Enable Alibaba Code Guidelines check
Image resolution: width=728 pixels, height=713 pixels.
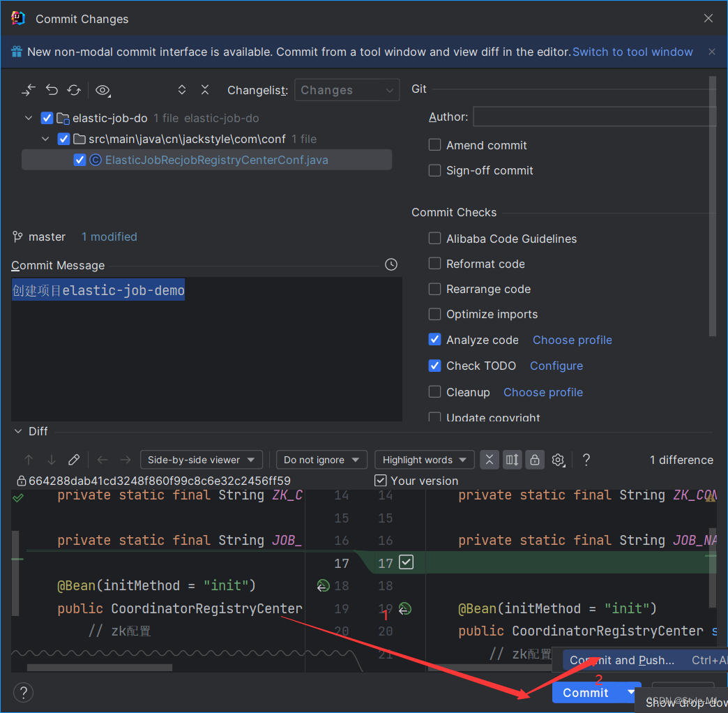click(434, 239)
